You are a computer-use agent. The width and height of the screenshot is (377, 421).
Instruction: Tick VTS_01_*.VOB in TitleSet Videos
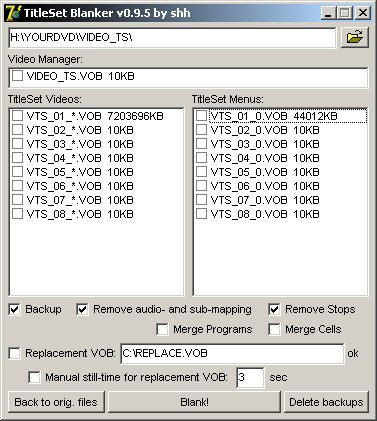click(x=17, y=116)
